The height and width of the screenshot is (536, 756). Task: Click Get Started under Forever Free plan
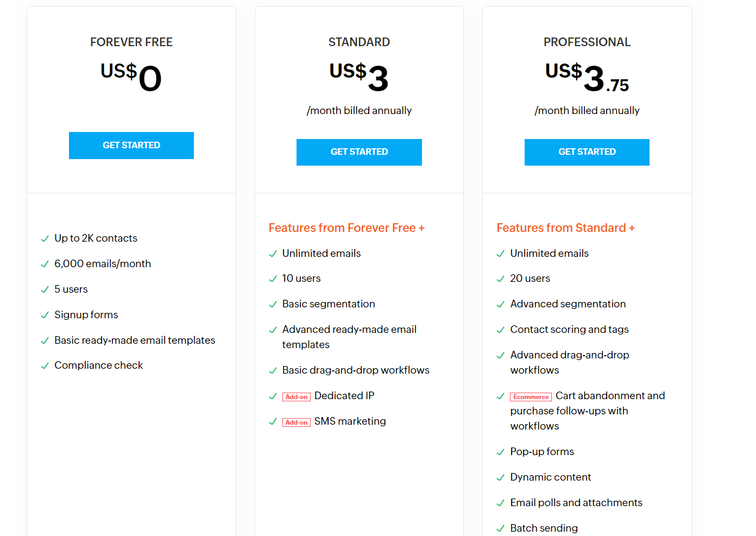coord(131,146)
